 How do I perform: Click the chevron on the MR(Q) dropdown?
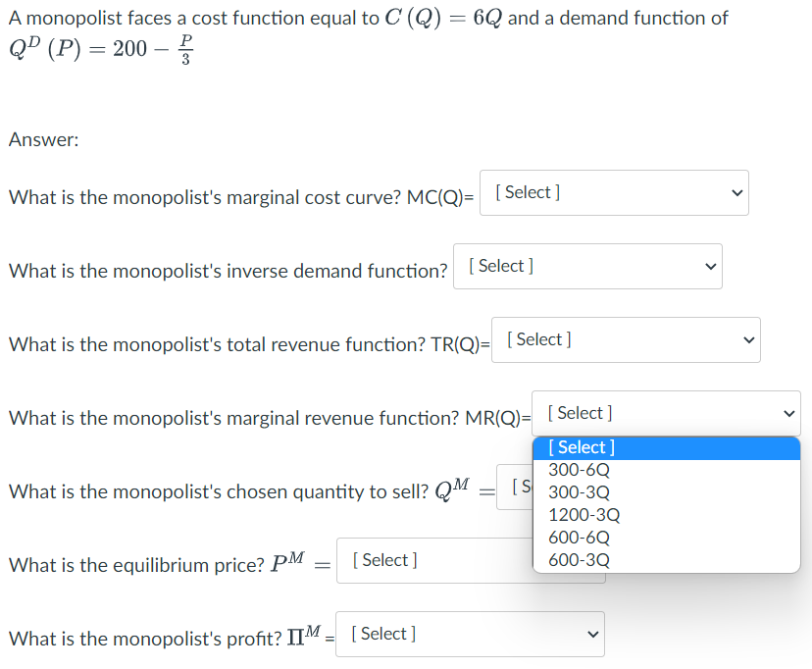(x=788, y=413)
